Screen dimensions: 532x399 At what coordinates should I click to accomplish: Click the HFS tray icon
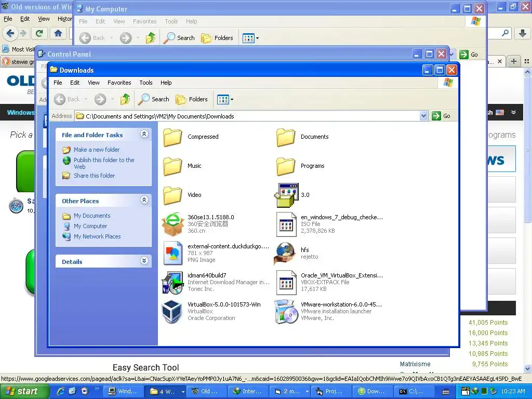point(465,391)
